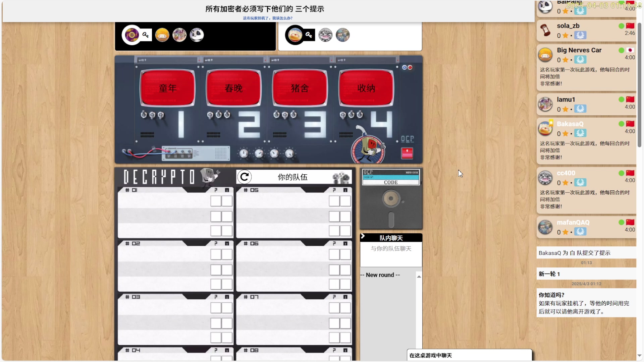
Task: Click the refresh arrow icon beside 你的队伍
Action: 245,177
